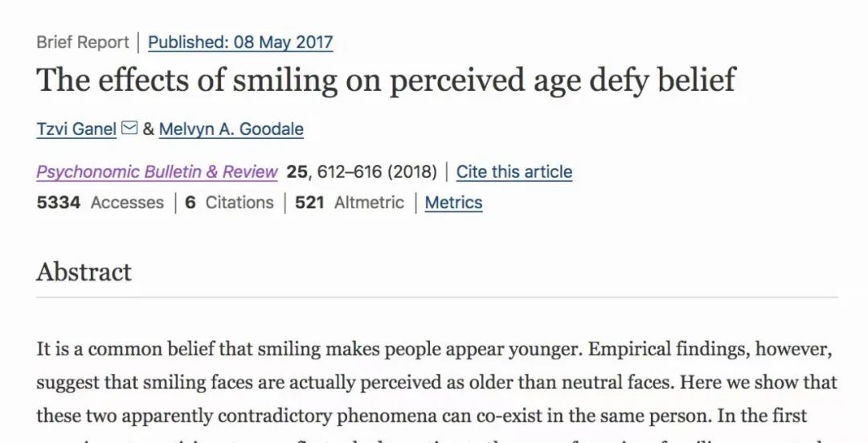Click the bold volume number 25

tap(296, 172)
